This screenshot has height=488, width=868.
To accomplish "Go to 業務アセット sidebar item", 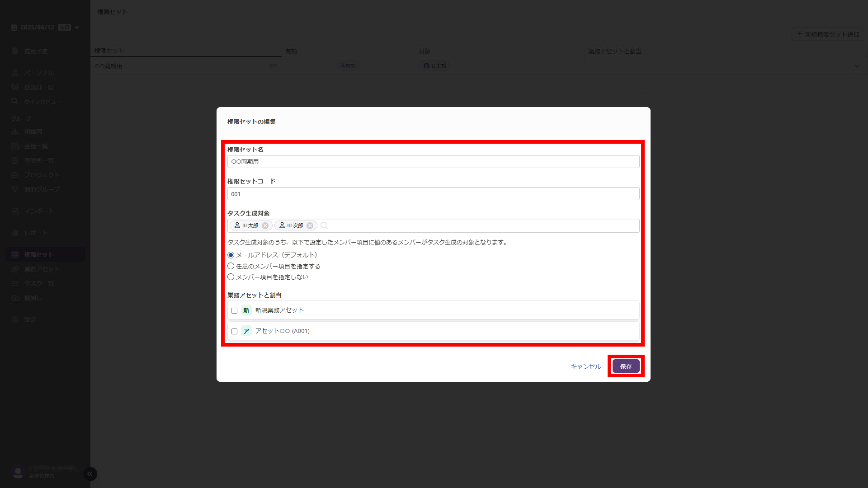I will pos(42,269).
